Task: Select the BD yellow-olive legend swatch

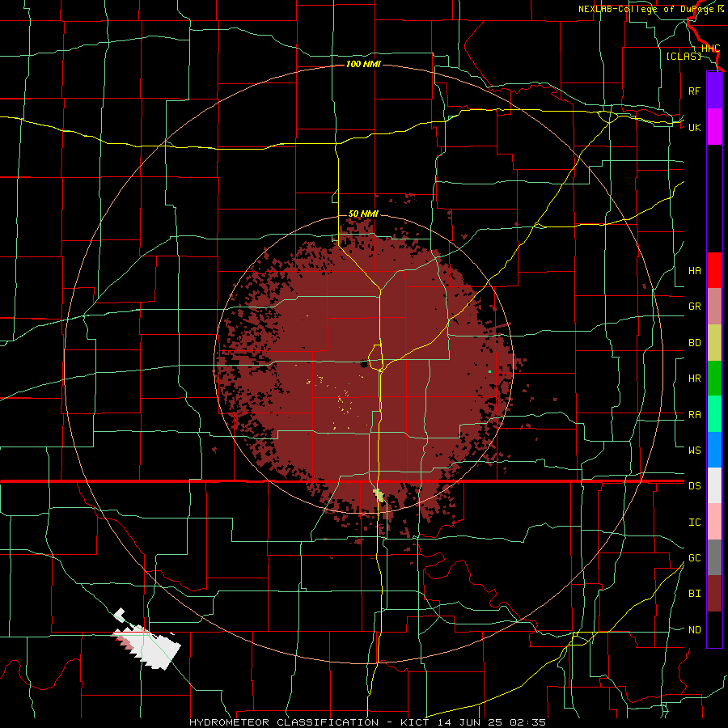Action: [x=714, y=343]
